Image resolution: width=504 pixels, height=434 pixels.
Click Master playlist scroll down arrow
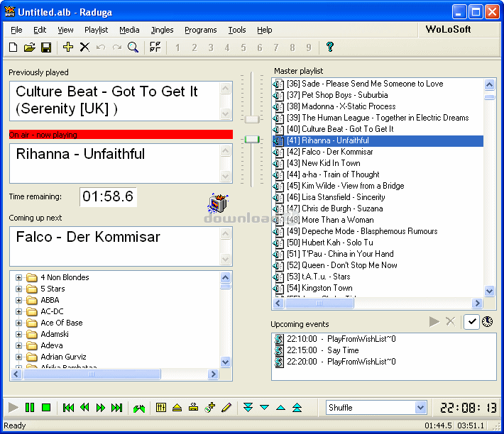coord(489,291)
